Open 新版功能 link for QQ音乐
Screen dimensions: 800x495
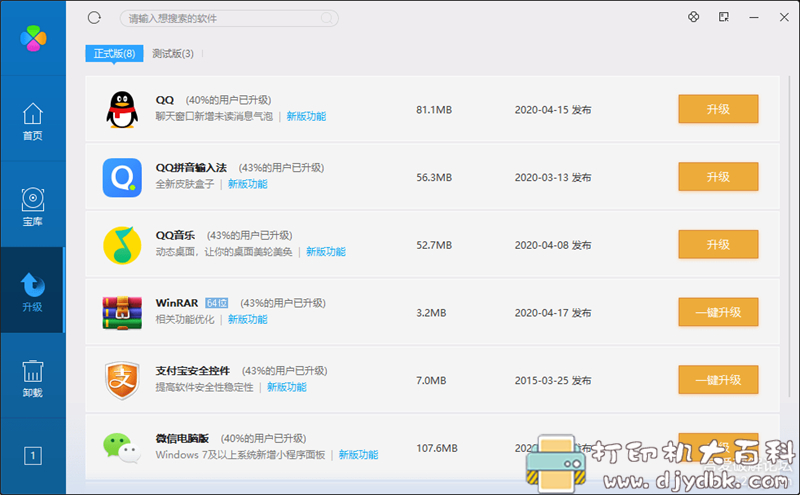pos(326,252)
